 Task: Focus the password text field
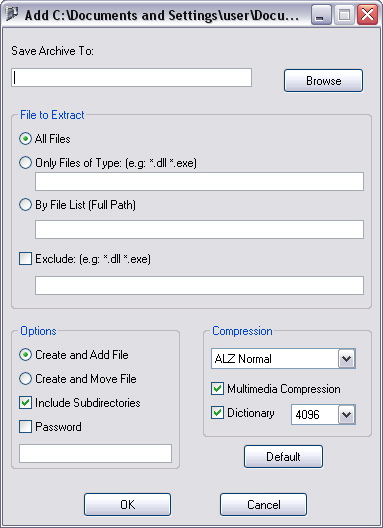coord(95,453)
